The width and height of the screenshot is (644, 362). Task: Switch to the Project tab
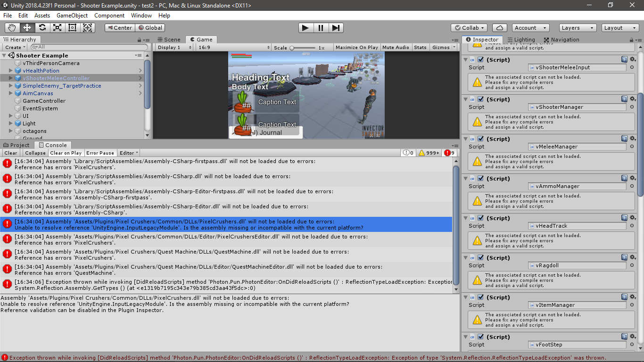coord(17,145)
